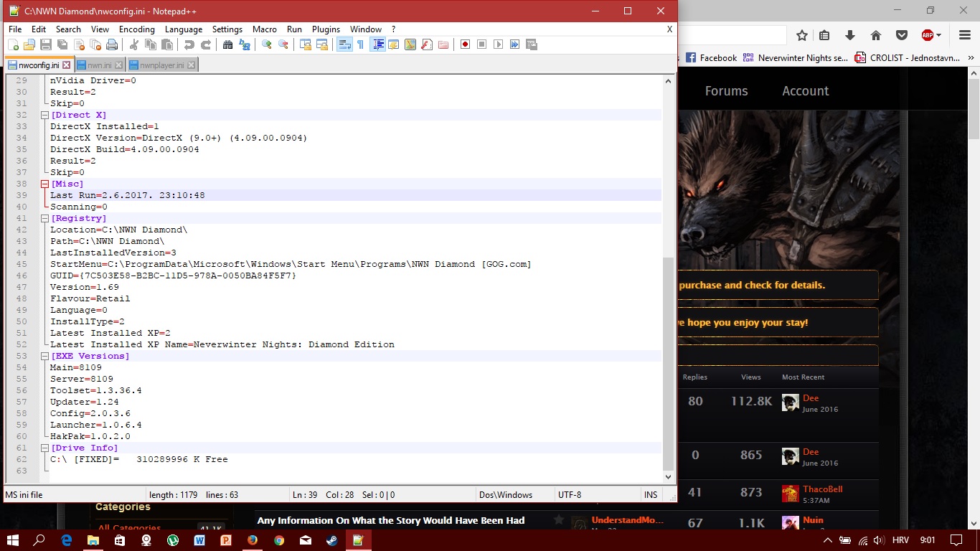The image size is (980, 551).
Task: Collapse the [EXE Versions] section fold marker
Action: pos(44,356)
